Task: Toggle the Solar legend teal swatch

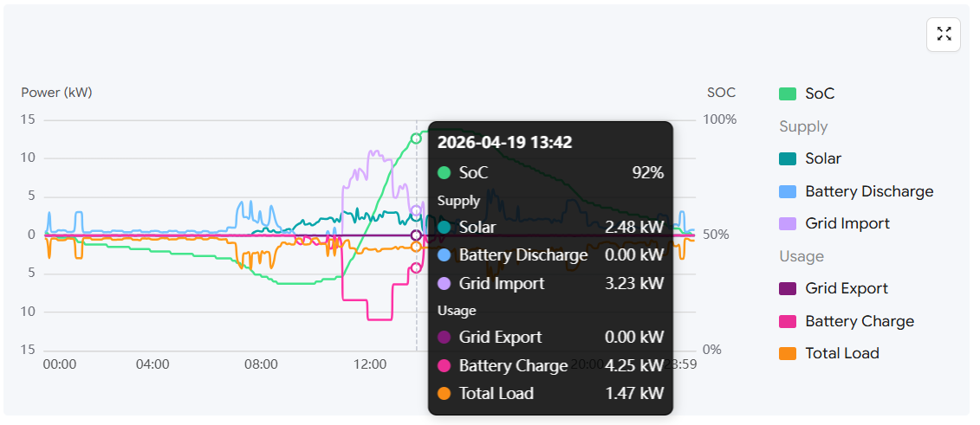Action: (788, 158)
